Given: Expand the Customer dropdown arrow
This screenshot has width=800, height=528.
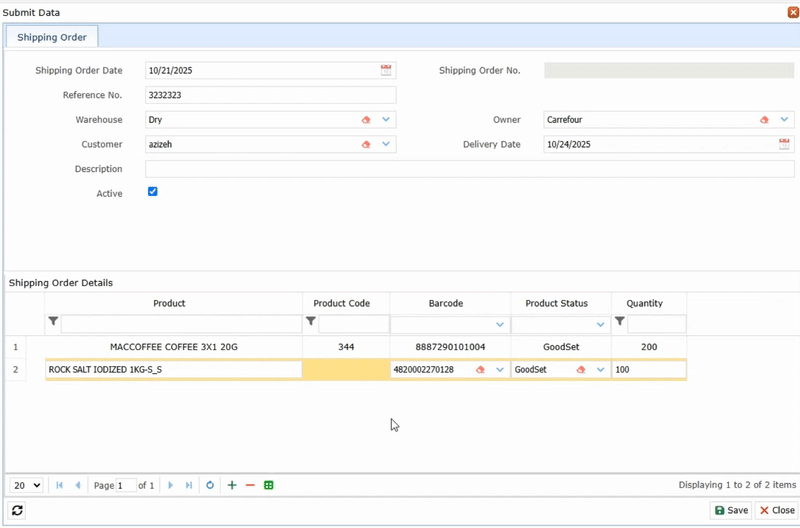Looking at the screenshot, I should 386,144.
